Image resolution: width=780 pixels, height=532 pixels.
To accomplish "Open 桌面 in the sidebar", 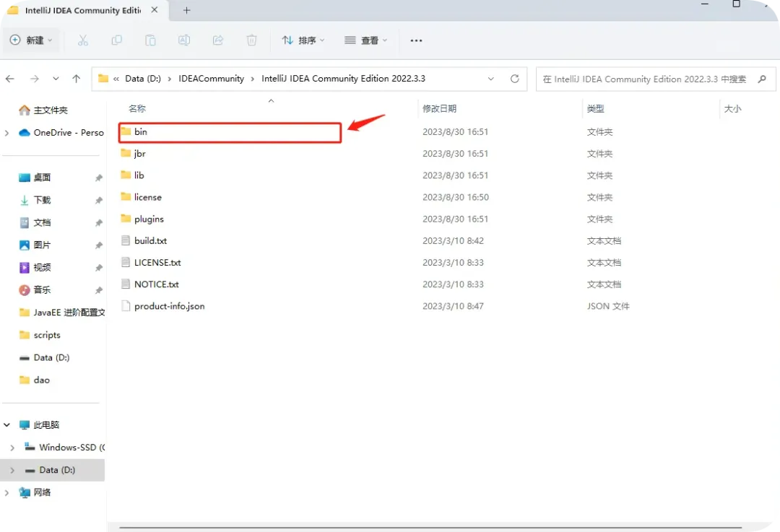I will pyautogui.click(x=35, y=178).
